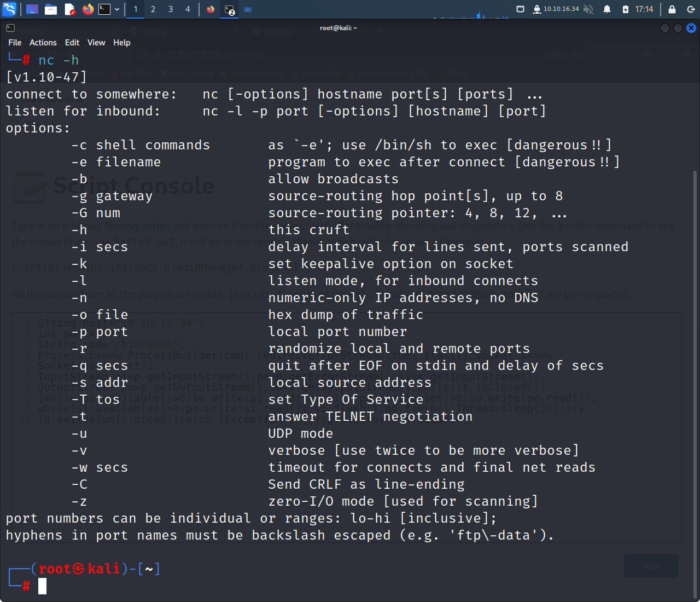700x602 pixels.
Task: Click 'zero-I/O mode [used for scanning]' text
Action: click(403, 501)
